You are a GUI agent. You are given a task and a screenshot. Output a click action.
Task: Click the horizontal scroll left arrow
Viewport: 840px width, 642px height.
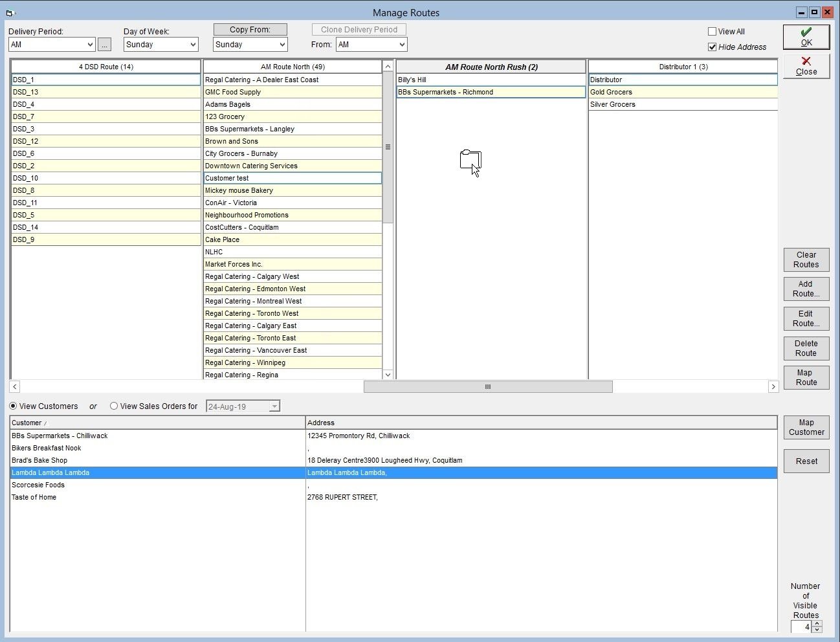(14, 386)
